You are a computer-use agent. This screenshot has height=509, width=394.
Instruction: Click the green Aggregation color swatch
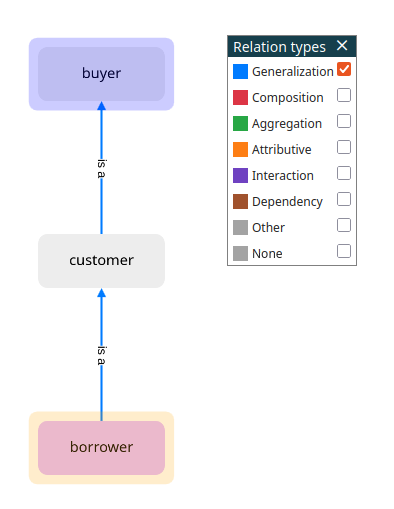pyautogui.click(x=240, y=124)
